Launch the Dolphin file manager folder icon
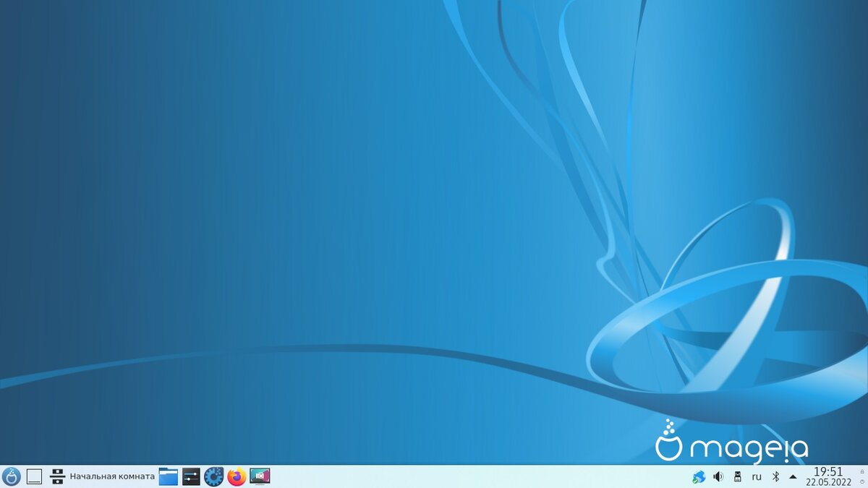The width and height of the screenshot is (868, 488). pos(169,476)
